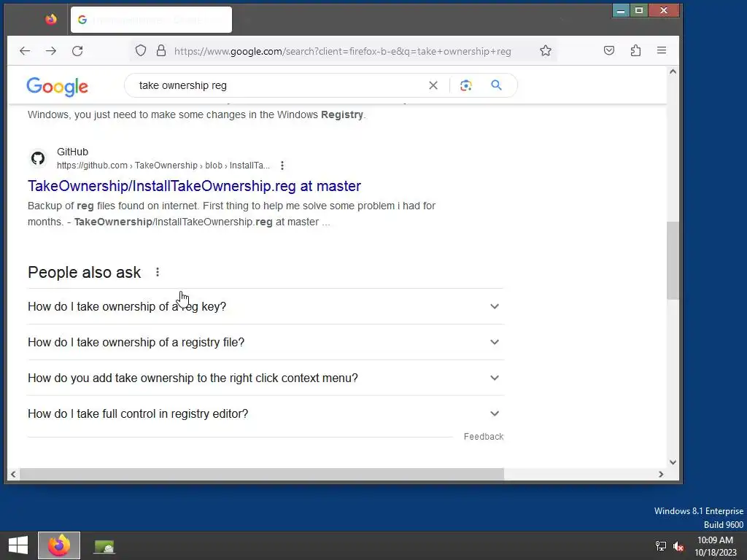Select the Google search browser tab

(x=151, y=20)
